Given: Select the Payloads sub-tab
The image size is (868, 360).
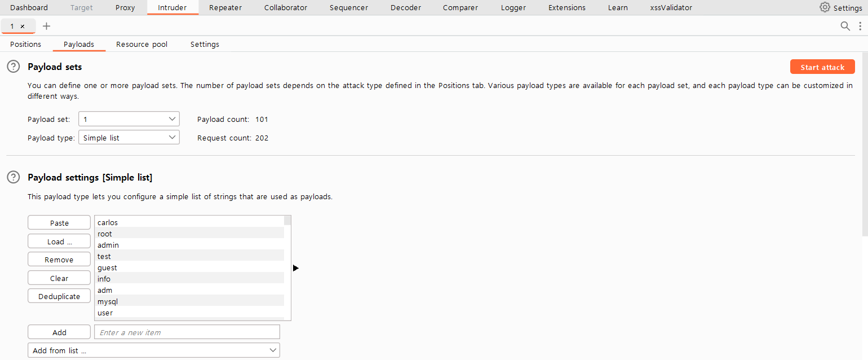Looking at the screenshot, I should (79, 44).
